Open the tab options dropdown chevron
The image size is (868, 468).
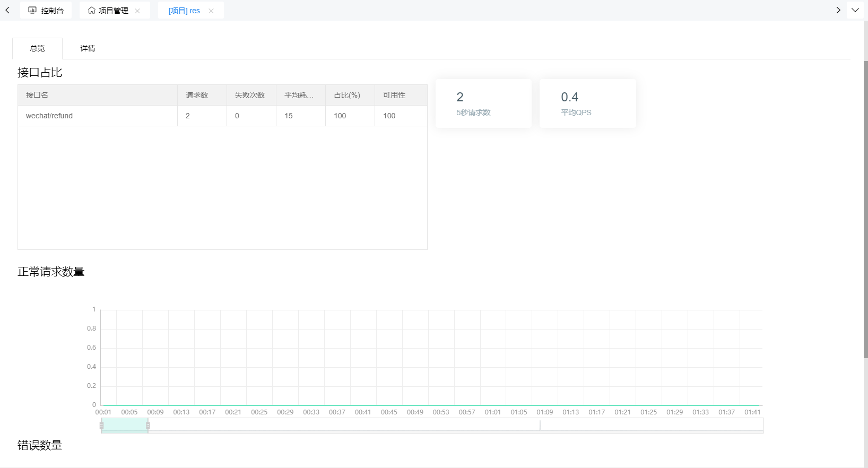point(855,10)
